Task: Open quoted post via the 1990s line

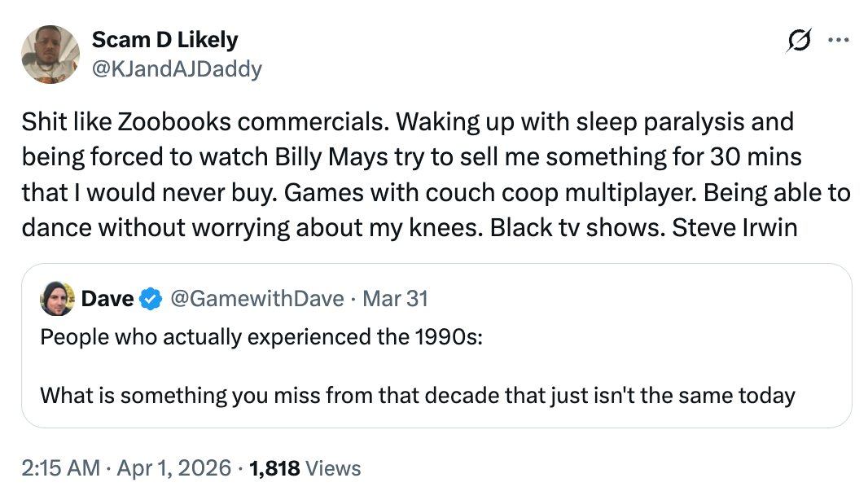Action: (x=261, y=336)
